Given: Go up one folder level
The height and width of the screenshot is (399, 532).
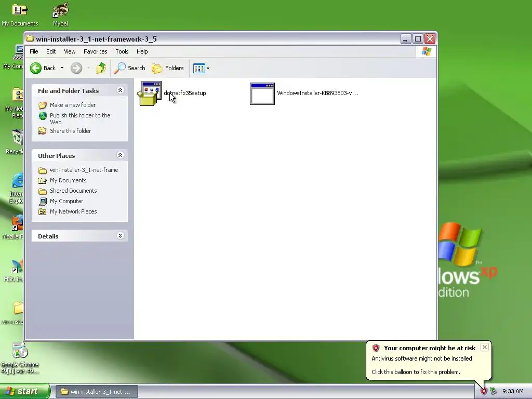Looking at the screenshot, I should tap(101, 68).
